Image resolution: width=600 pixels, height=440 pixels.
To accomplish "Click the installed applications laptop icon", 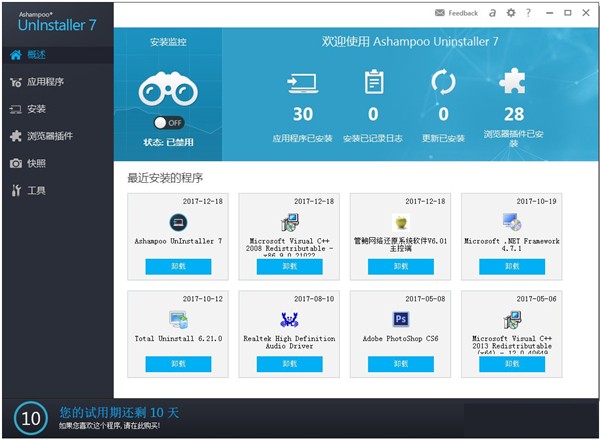I will pyautogui.click(x=302, y=83).
